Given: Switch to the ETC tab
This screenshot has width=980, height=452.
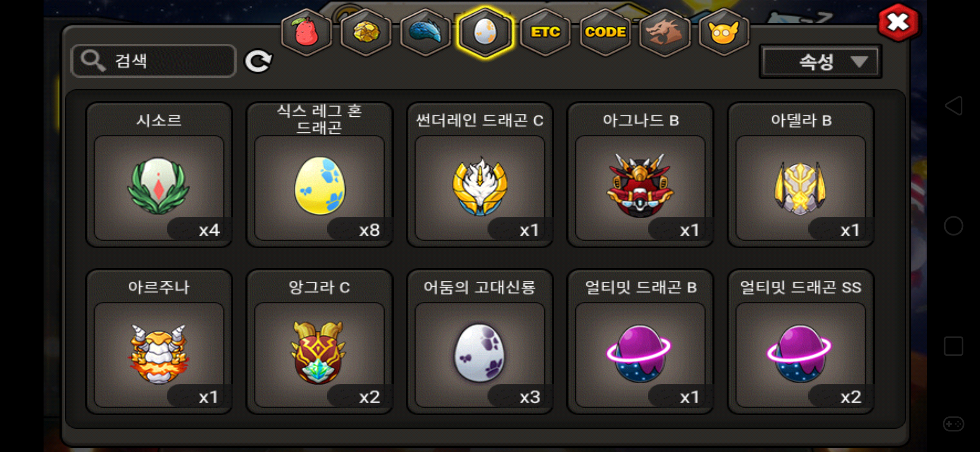Looking at the screenshot, I should coord(545,32).
